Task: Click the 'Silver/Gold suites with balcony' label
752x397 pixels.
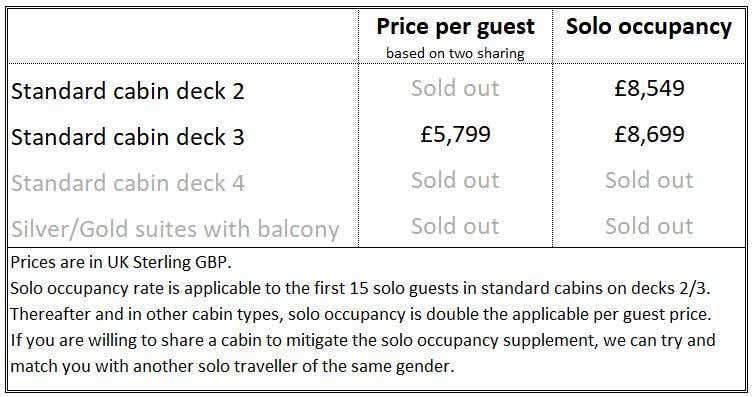Action: [x=175, y=229]
